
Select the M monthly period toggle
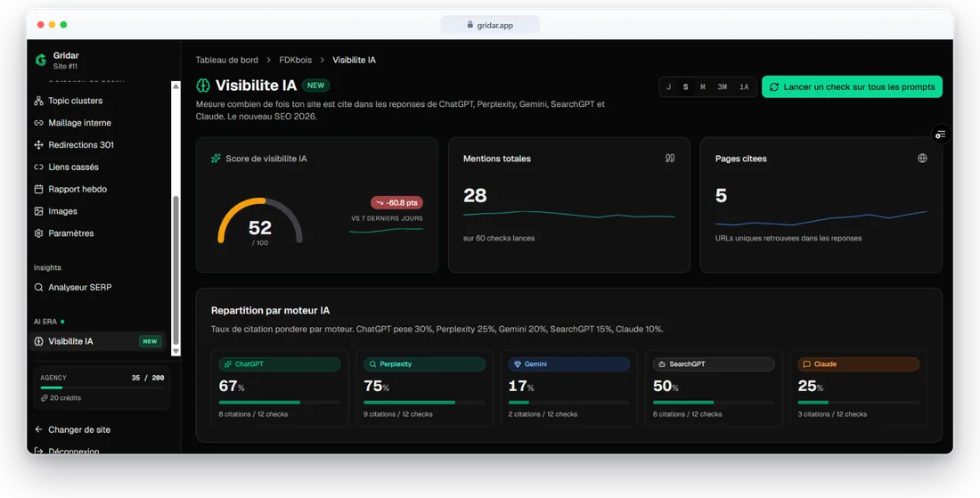tap(703, 86)
